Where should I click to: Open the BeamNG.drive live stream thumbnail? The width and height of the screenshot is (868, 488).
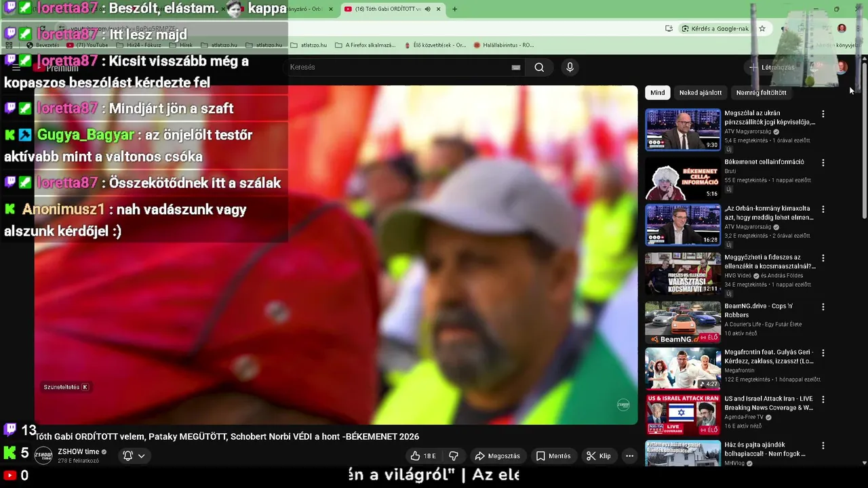pyautogui.click(x=683, y=322)
